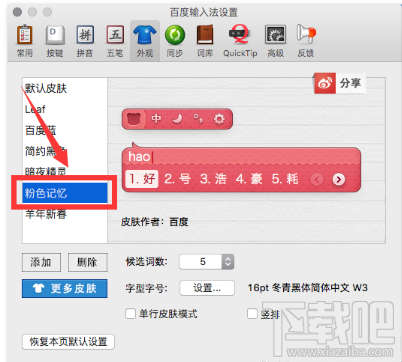Click 恢复本页默认设置 restore defaults button

pos(68,342)
